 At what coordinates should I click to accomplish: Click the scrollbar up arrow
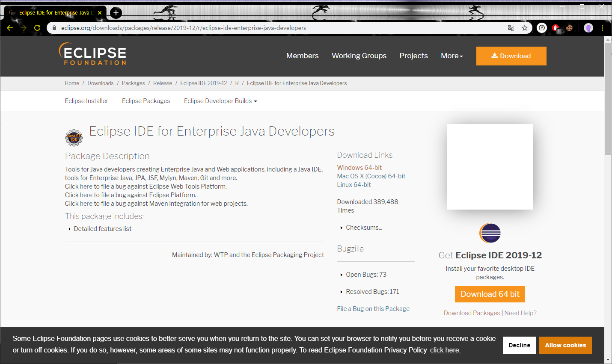[608, 39]
